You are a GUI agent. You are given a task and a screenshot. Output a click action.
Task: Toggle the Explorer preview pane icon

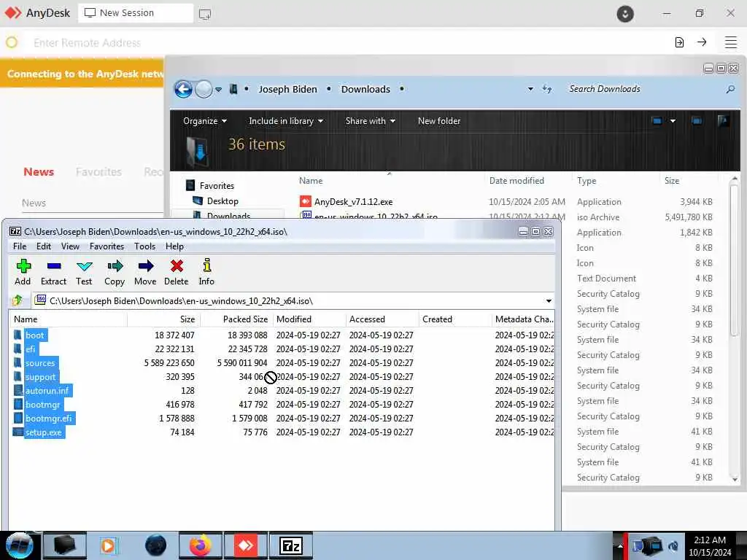[x=697, y=121]
